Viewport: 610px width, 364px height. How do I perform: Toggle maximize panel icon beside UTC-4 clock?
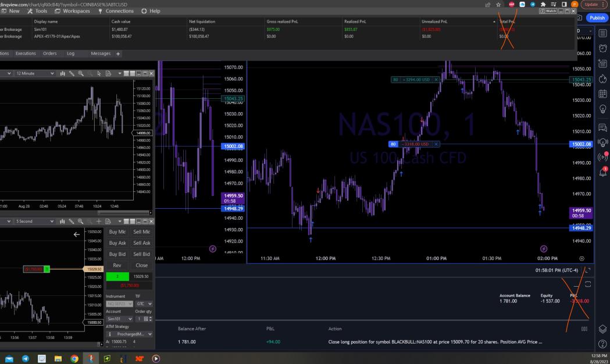587,270
